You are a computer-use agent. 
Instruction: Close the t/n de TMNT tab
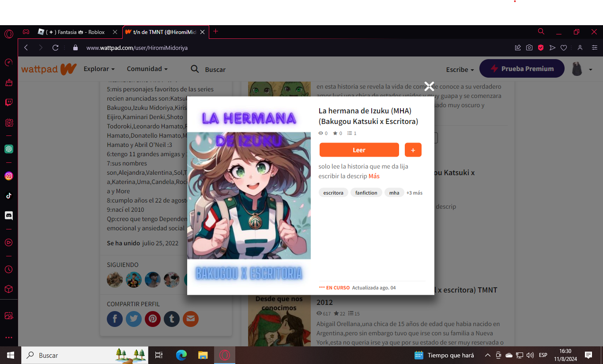(203, 32)
